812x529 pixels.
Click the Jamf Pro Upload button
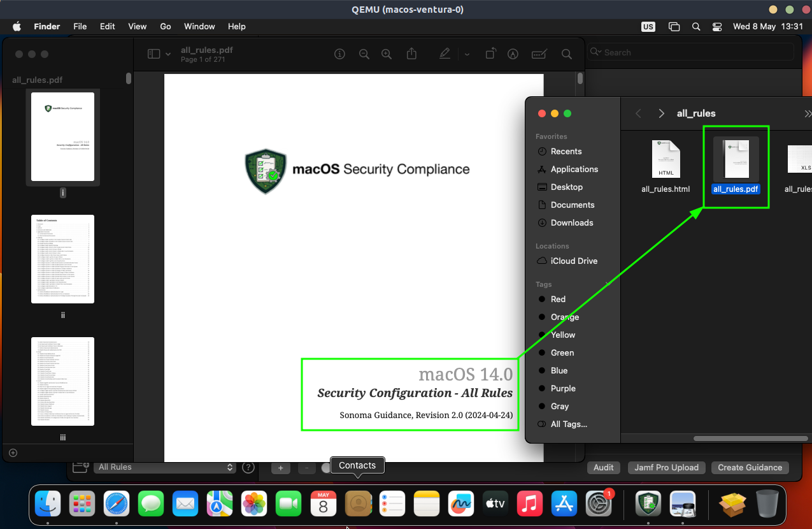pyautogui.click(x=666, y=467)
